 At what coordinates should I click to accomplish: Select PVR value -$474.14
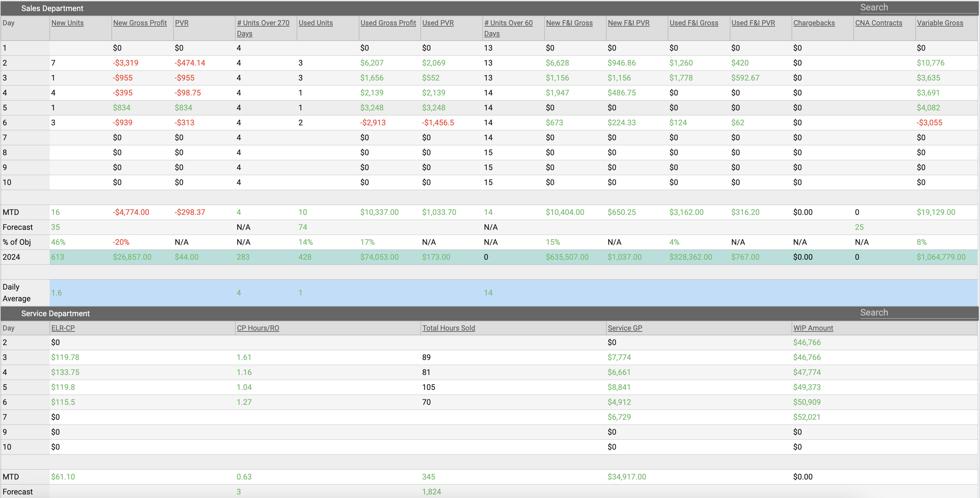point(190,63)
